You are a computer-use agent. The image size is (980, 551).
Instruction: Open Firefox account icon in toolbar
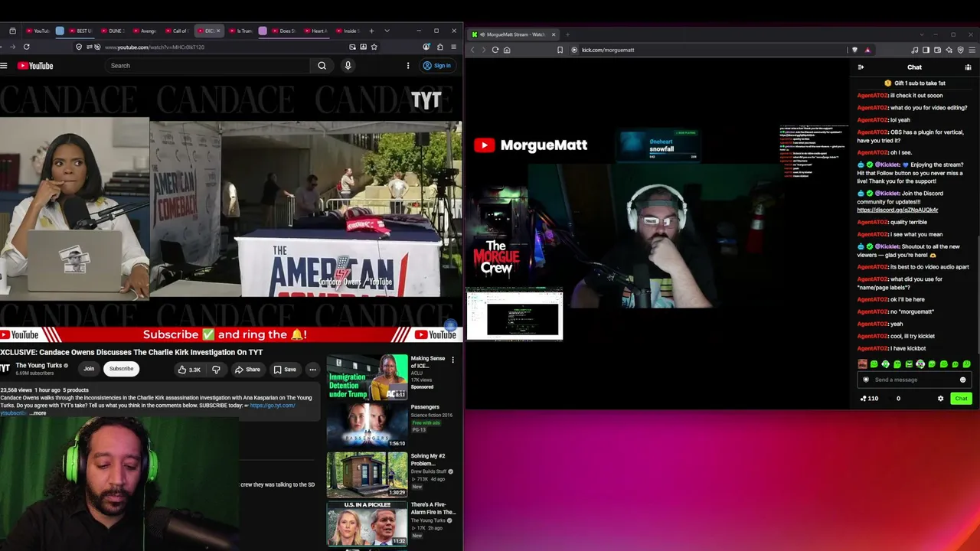426,47
